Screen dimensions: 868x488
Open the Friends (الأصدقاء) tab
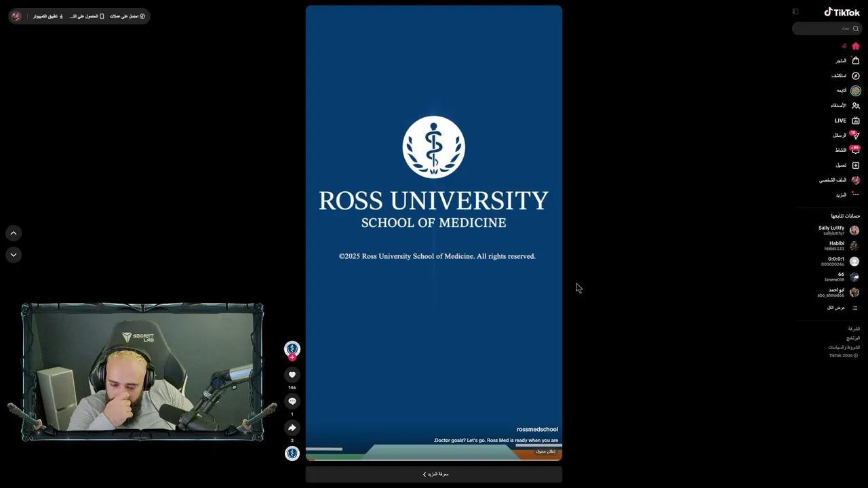click(845, 106)
